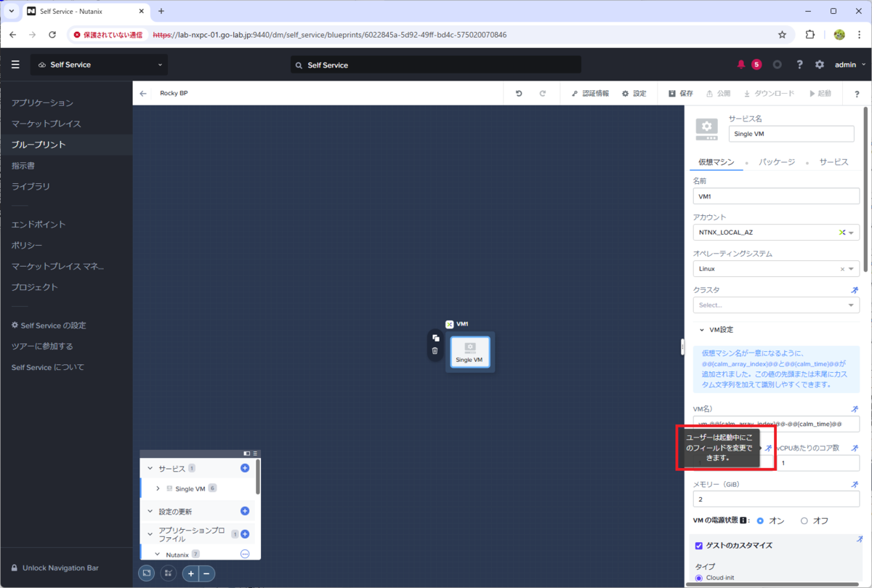Collapse the アプリケーションプロファイル section
This screenshot has width=872, height=588.
(x=150, y=534)
